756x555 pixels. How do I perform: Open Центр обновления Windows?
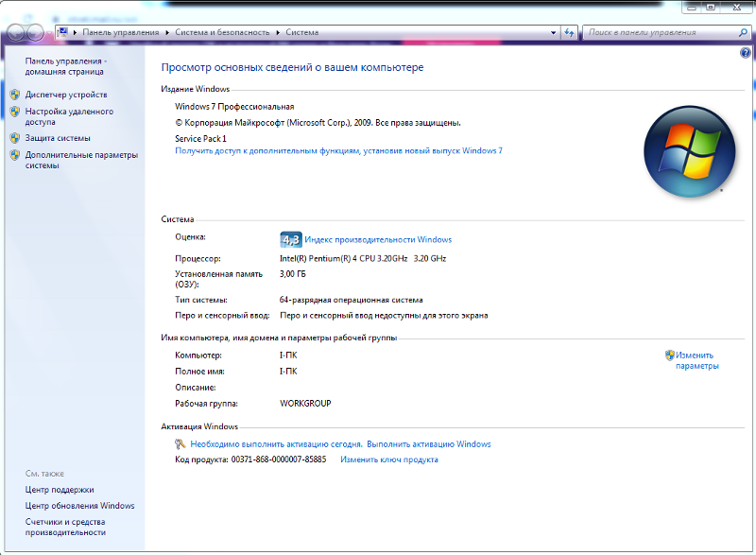pyautogui.click(x=80, y=506)
